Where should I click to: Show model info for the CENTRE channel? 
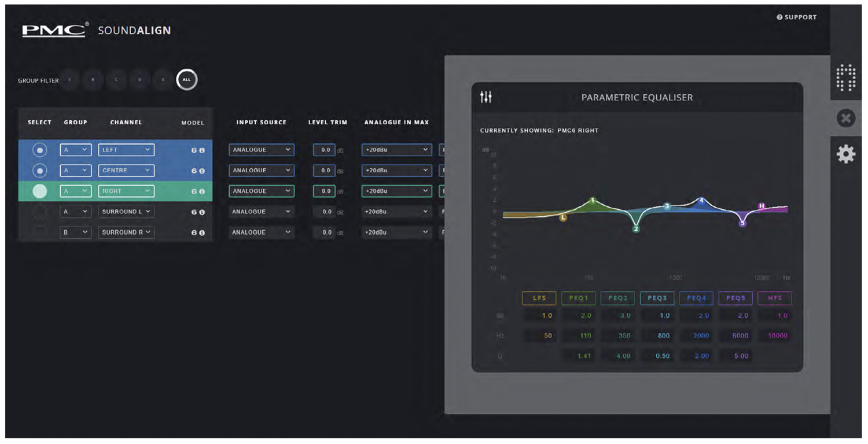click(202, 171)
